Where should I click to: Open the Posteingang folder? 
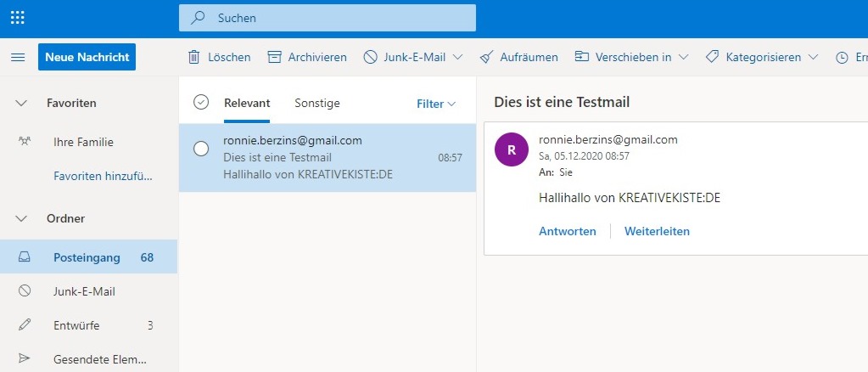88,257
